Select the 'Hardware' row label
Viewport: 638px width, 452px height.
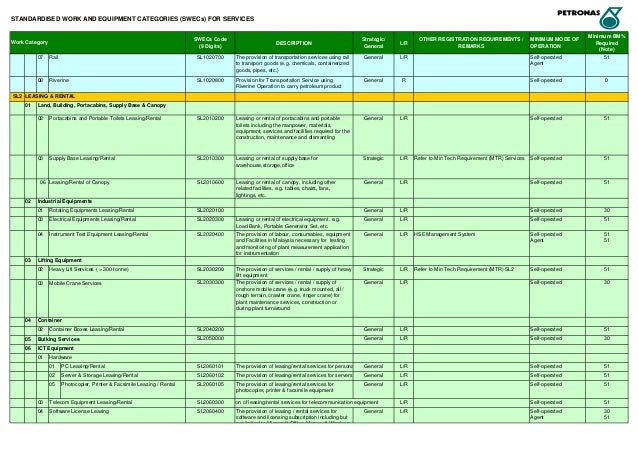point(60,358)
